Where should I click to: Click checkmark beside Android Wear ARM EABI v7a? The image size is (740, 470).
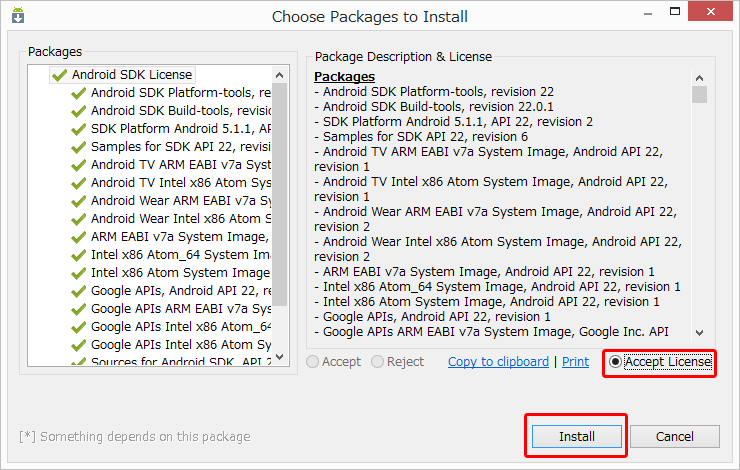point(78,201)
